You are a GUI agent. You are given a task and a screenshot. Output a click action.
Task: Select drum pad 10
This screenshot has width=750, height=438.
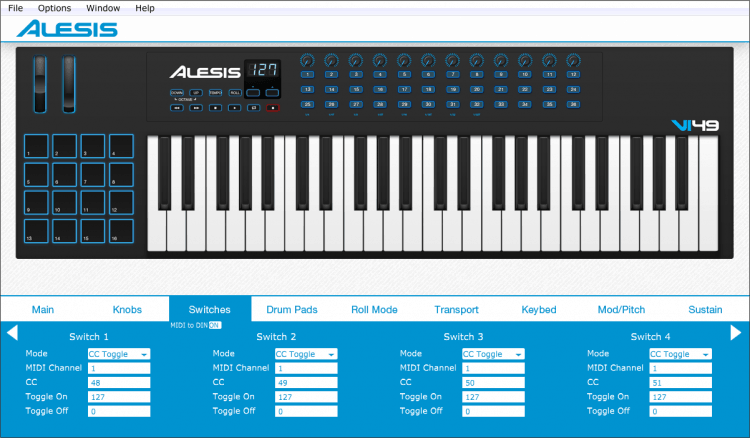(65, 203)
